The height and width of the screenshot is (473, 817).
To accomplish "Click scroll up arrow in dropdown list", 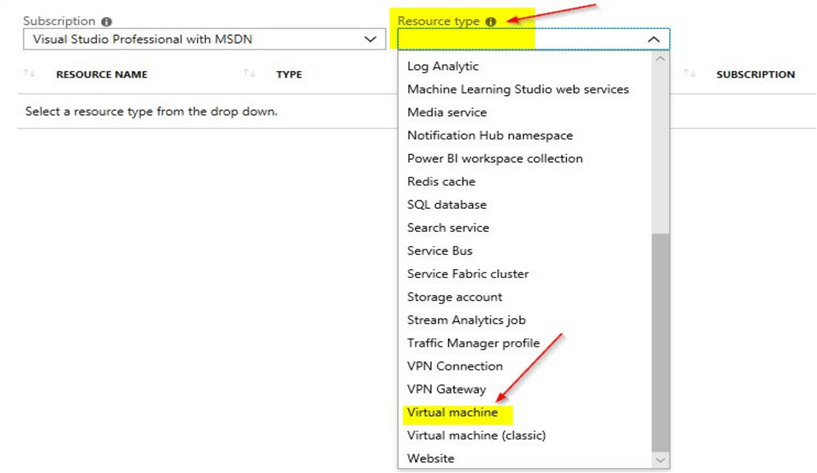I will click(659, 59).
